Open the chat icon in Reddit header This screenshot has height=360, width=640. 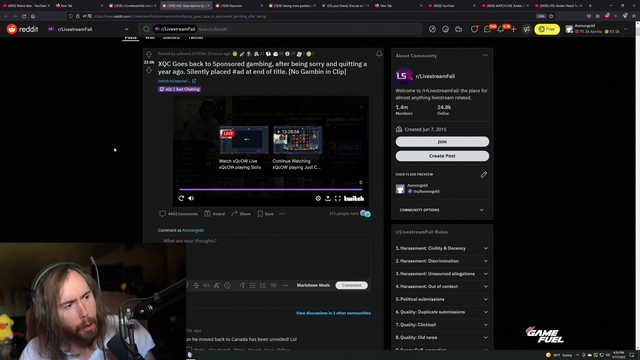point(487,29)
